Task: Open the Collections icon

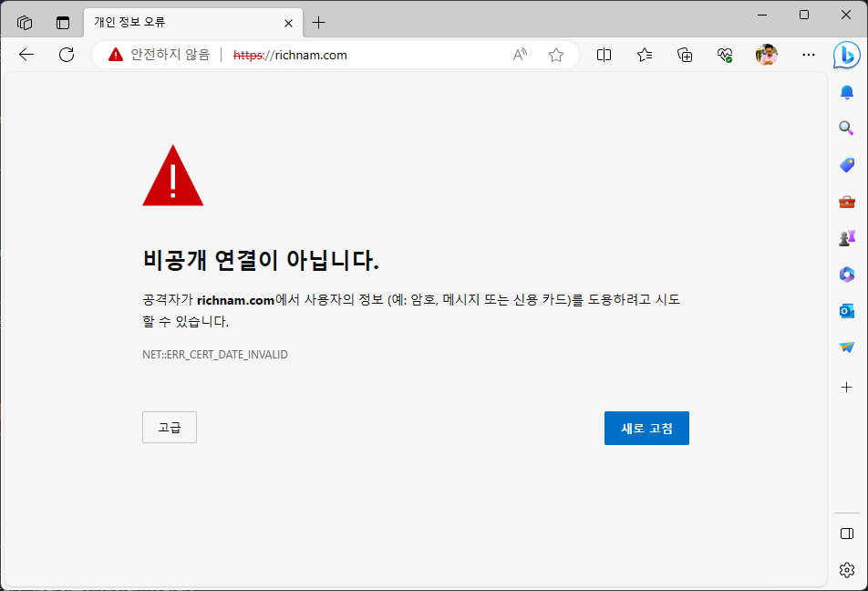Action: pos(685,55)
